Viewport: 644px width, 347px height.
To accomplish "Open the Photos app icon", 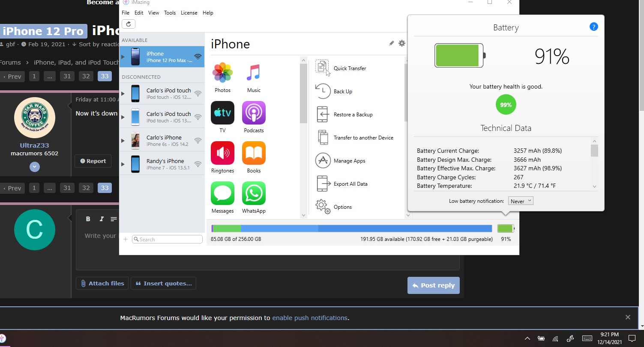I will [222, 72].
